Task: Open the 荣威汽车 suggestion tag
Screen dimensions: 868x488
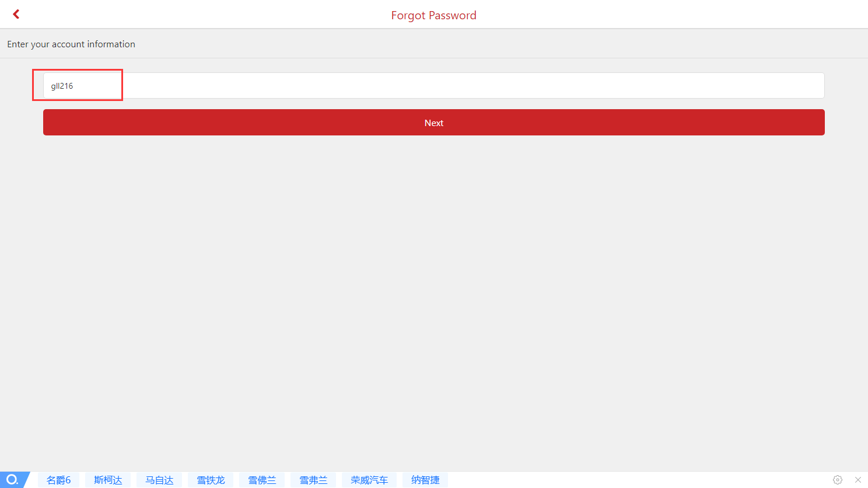Action: [x=369, y=480]
